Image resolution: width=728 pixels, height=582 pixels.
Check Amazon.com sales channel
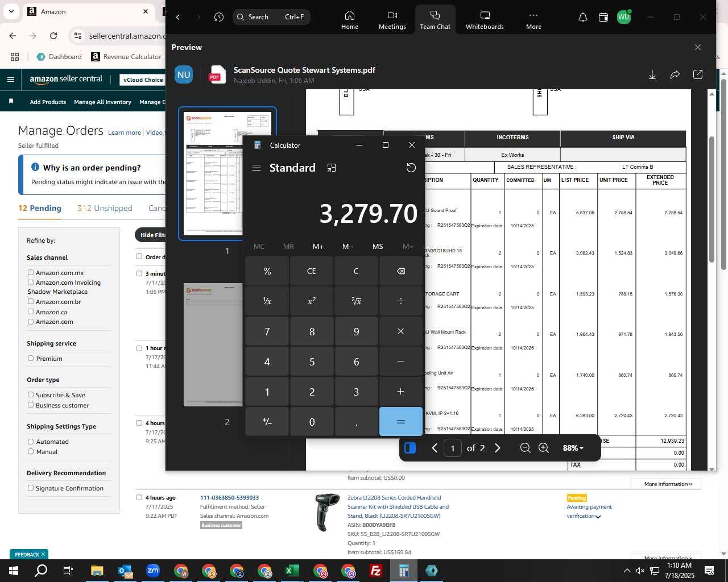tap(31, 322)
